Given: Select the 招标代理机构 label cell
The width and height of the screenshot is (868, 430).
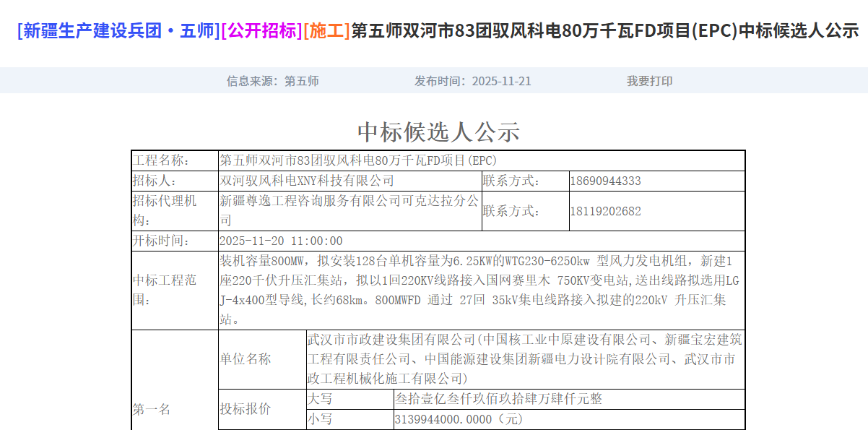Looking at the screenshot, I should coord(165,211).
